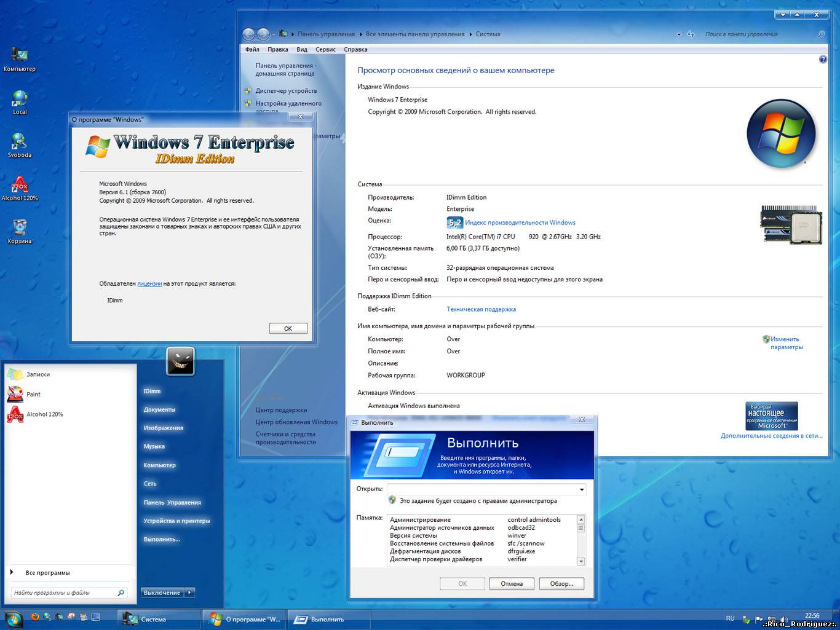This screenshot has height=630, width=840.
Task: Click the search magnifier in control panel search
Action: tap(821, 34)
